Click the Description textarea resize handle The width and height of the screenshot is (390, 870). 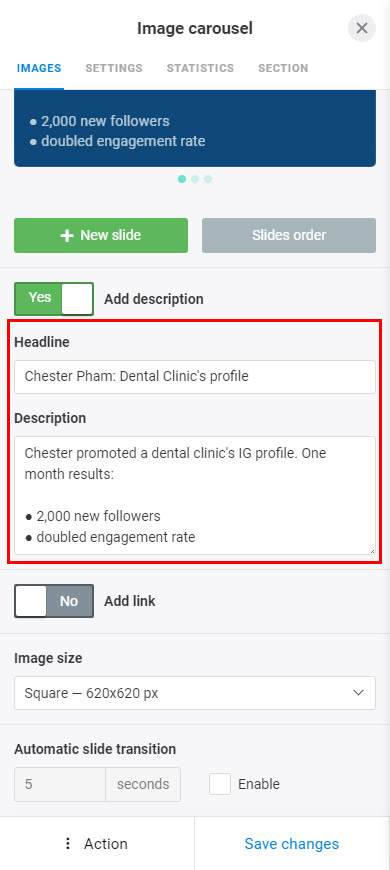[372, 550]
